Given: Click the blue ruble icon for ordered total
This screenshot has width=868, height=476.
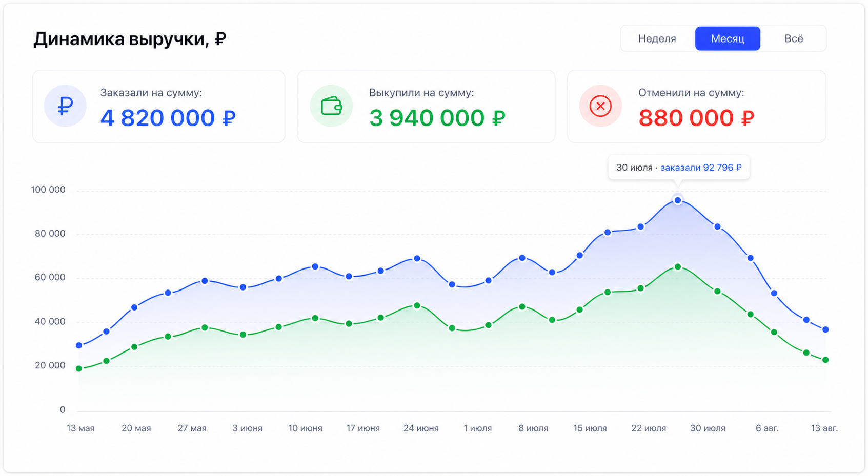Looking at the screenshot, I should coord(65,106).
